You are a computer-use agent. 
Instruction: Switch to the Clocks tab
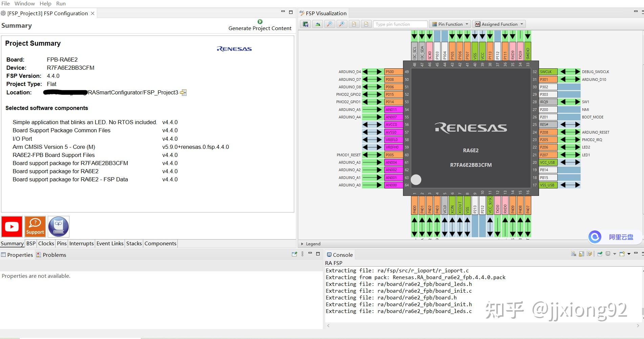(46, 243)
